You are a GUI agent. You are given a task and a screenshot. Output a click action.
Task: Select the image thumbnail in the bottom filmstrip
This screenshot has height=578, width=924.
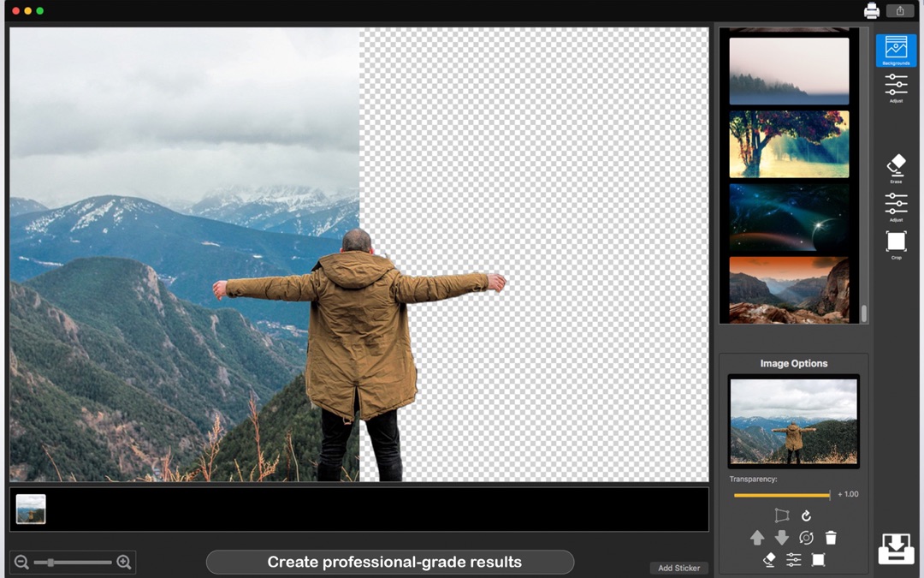(x=31, y=509)
